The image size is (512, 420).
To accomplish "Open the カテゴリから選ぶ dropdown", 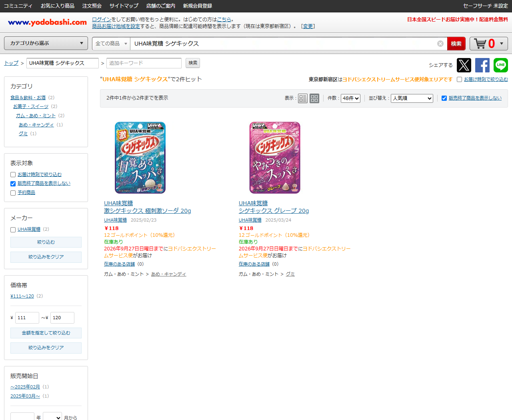I will 46,43.
